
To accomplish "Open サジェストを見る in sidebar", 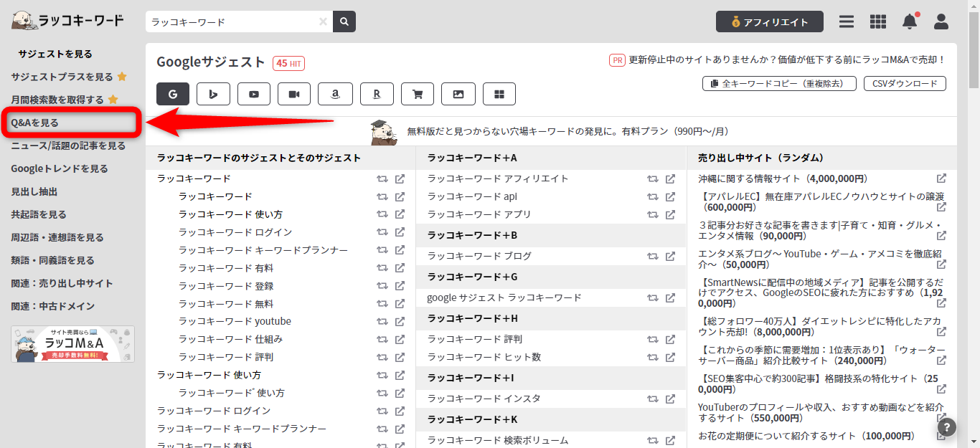I will 55,54.
